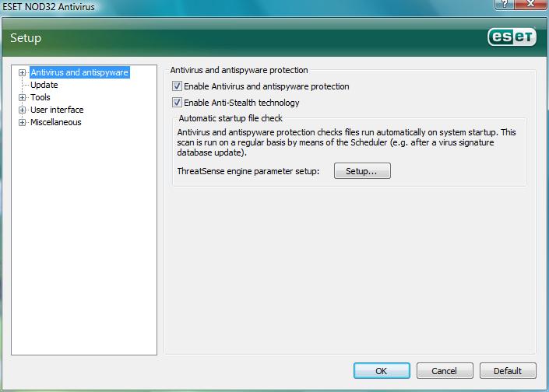Toggle Enable Antivirus and antispyware protection checkbox

177,86
